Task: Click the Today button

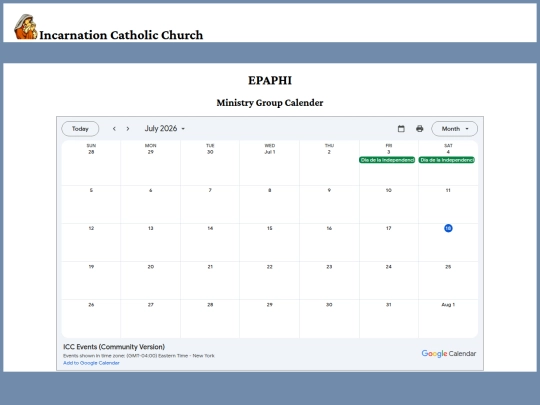Action: click(x=80, y=129)
